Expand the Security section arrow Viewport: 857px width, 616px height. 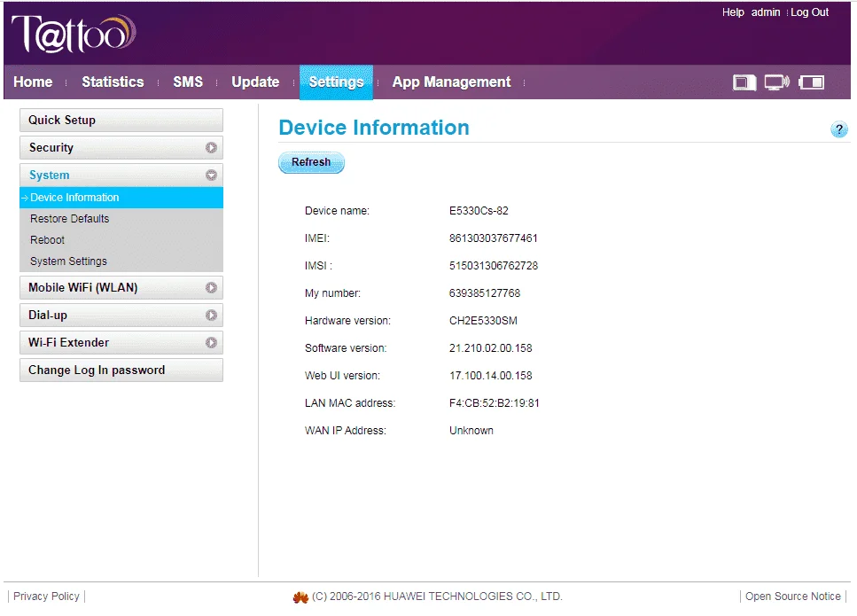click(x=211, y=148)
